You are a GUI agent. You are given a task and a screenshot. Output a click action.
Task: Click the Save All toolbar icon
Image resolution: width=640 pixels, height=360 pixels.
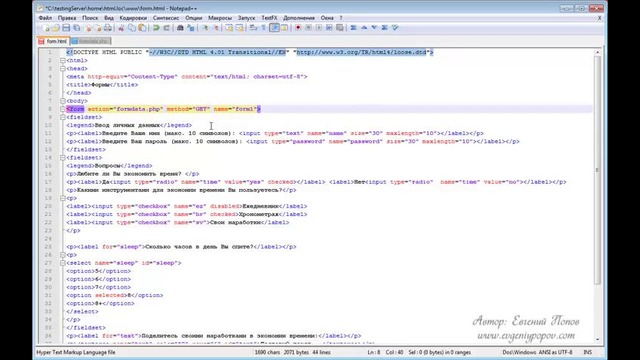(x=77, y=28)
